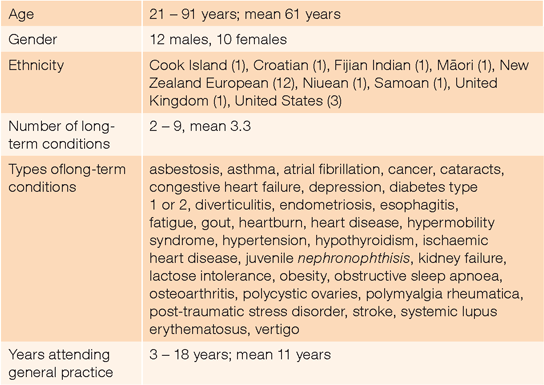Viewport: 544px width, 385px height.
Task: Select the polymyalgia rheumatica text
Action: click(443, 294)
